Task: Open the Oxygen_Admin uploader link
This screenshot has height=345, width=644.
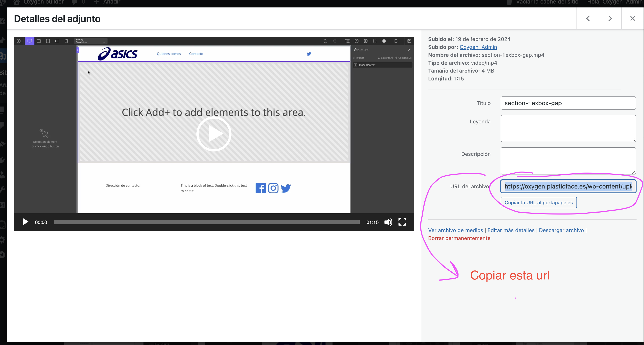Action: [478, 47]
